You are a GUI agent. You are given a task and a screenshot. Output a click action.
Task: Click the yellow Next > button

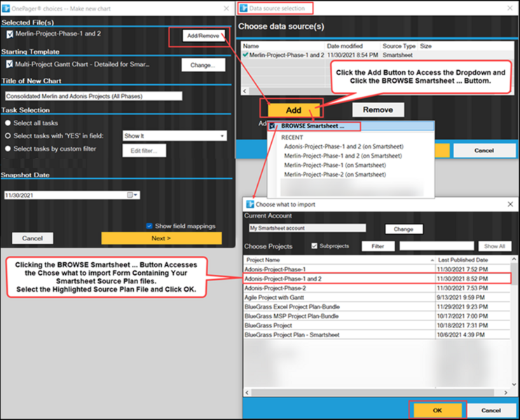pos(161,238)
